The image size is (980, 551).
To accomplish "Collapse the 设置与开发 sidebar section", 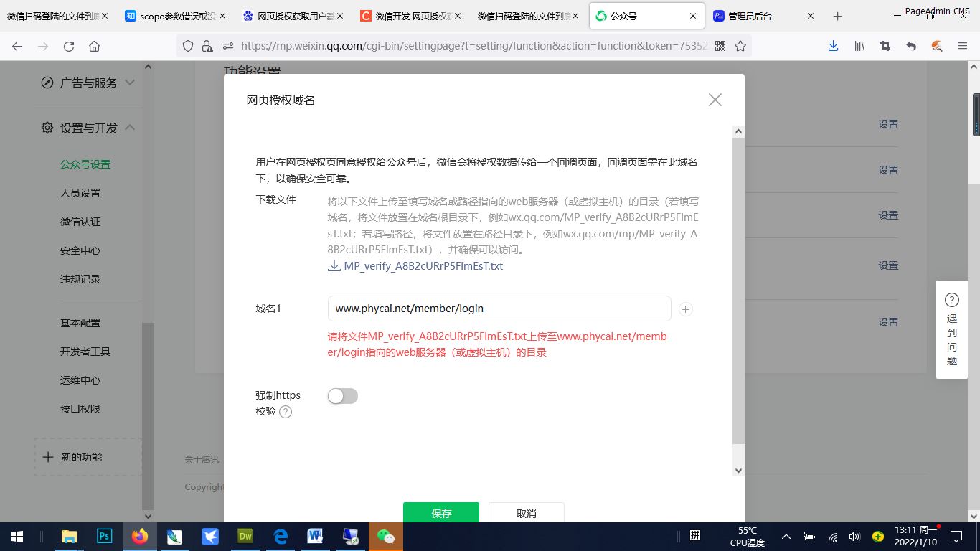I will (130, 128).
